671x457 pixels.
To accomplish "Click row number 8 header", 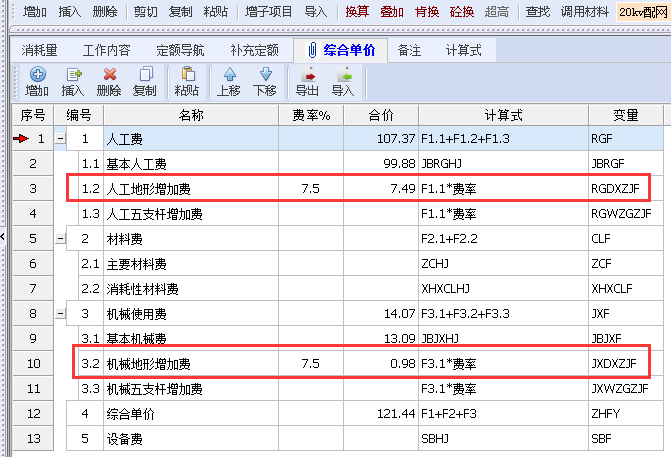I will [x=33, y=314].
